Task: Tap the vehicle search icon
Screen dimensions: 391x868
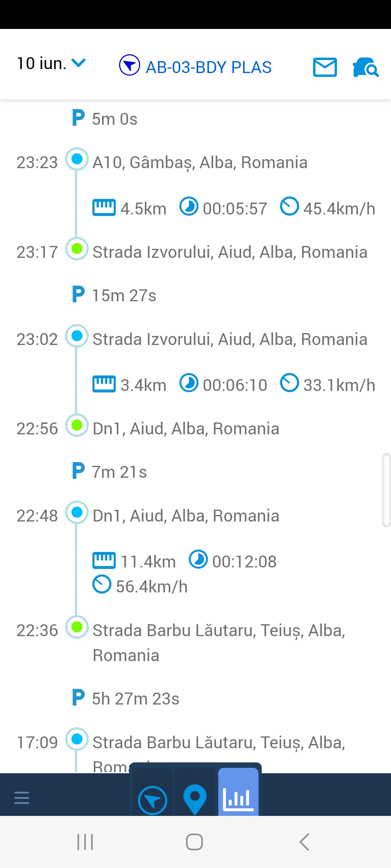Action: tap(365, 67)
